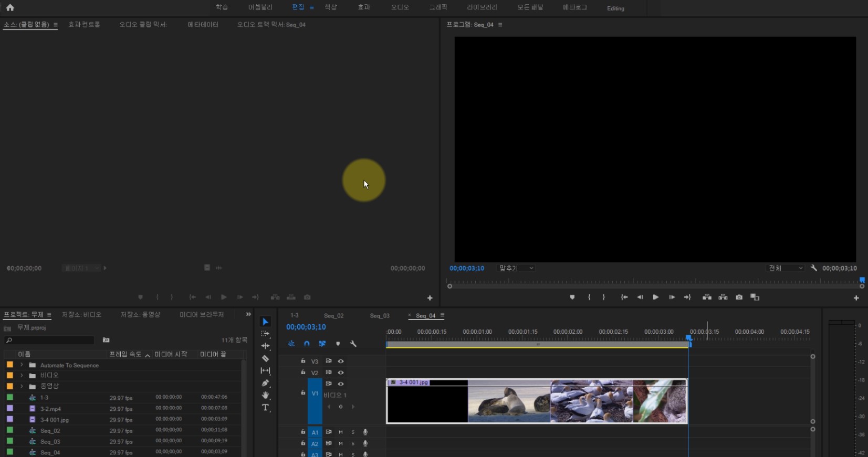
Task: Open the 맞추기 zoom level dropdown
Action: (x=516, y=268)
